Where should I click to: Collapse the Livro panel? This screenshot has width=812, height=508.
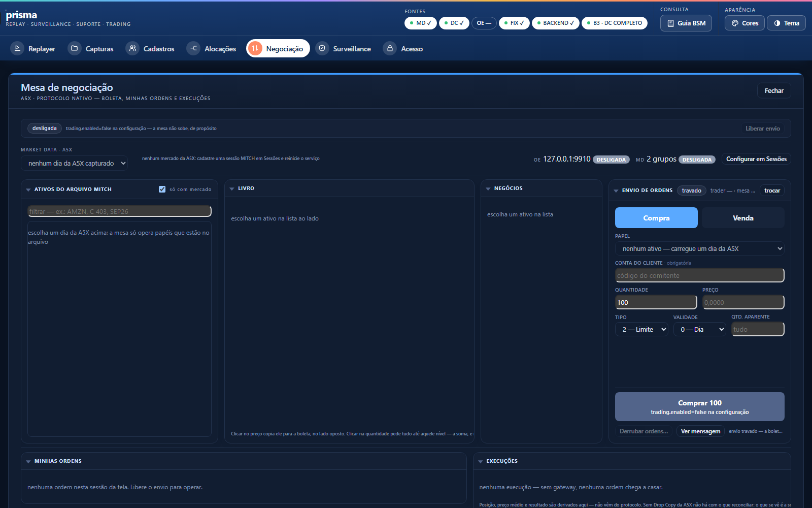click(x=232, y=188)
